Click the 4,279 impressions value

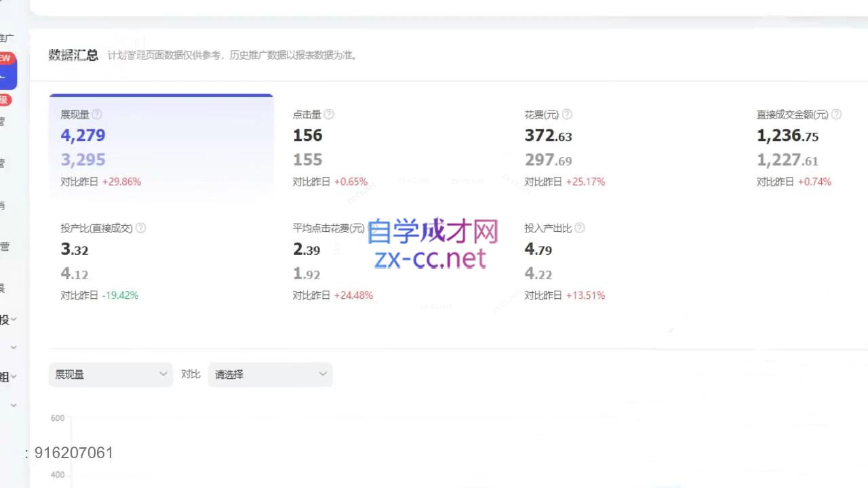coord(83,136)
